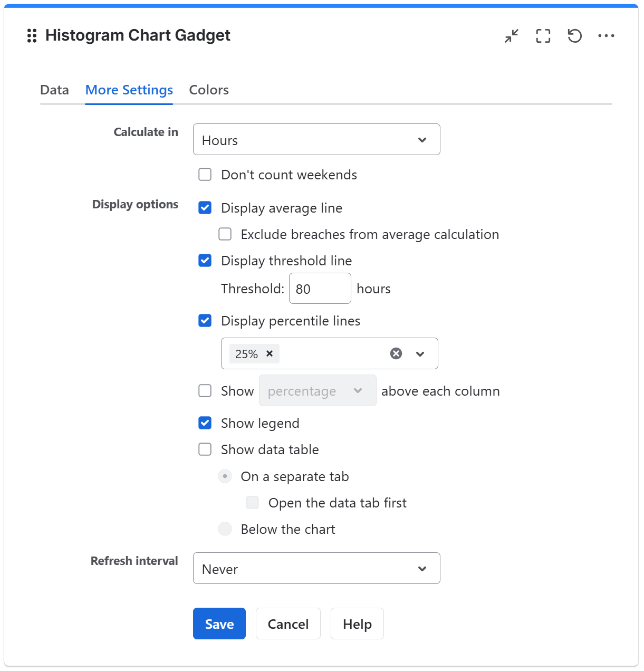Screen dimensions: 644x671
Task: Toggle the Show legend checkbox
Action: click(x=205, y=423)
